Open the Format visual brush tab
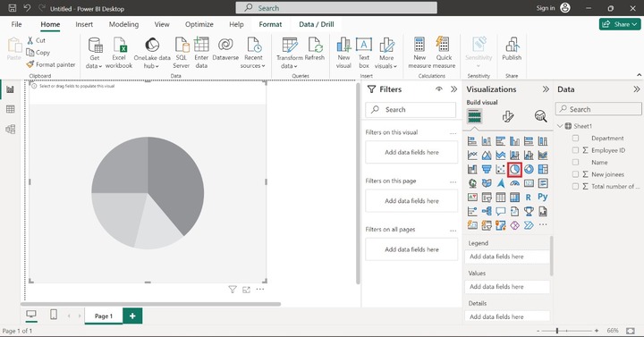This screenshot has width=644, height=337. click(x=508, y=116)
